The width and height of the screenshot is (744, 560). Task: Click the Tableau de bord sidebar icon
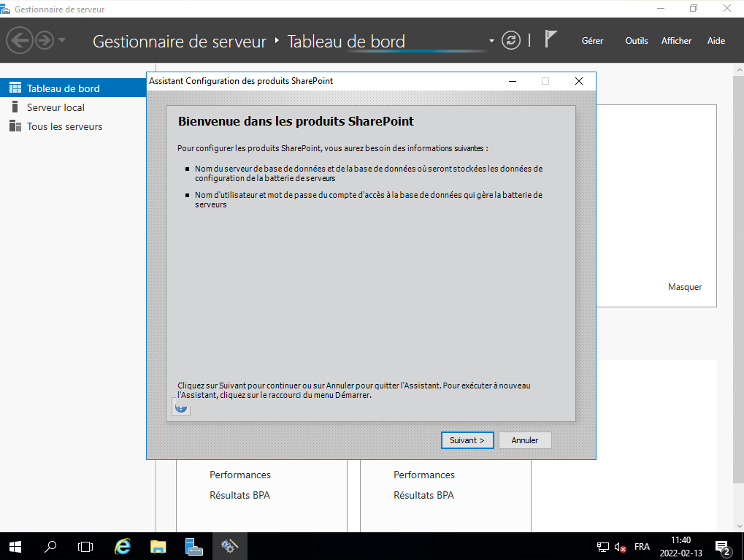pos(15,88)
